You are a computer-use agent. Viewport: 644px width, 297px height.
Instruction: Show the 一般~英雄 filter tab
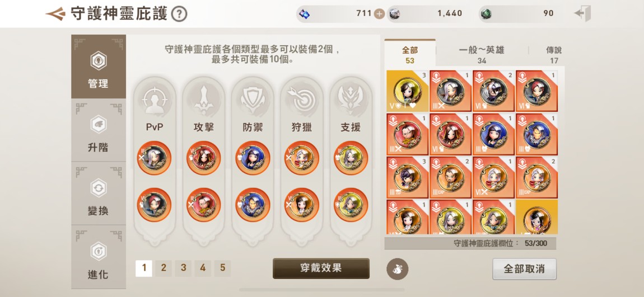click(x=482, y=55)
